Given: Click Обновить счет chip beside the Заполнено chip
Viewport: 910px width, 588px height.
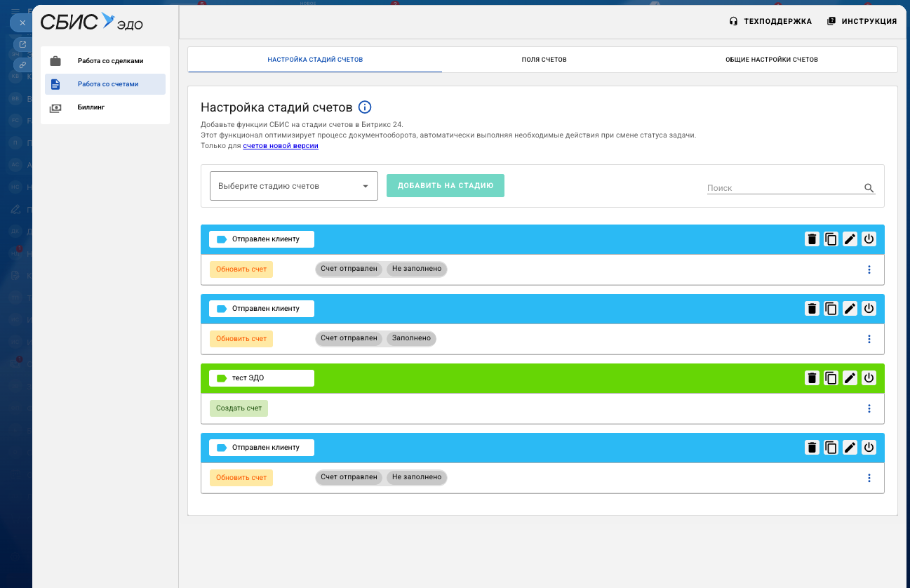Looking at the screenshot, I should pos(241,339).
